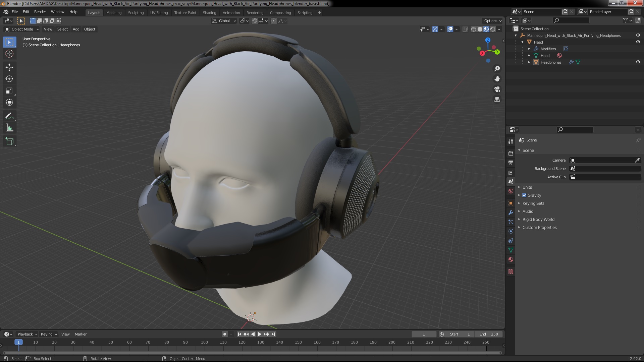
Task: Open the Tool properties tab
Action: pos(511,141)
